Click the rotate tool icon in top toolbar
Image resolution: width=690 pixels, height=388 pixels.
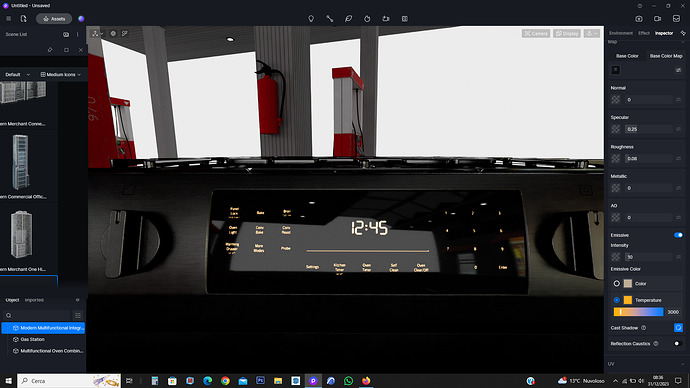point(367,18)
